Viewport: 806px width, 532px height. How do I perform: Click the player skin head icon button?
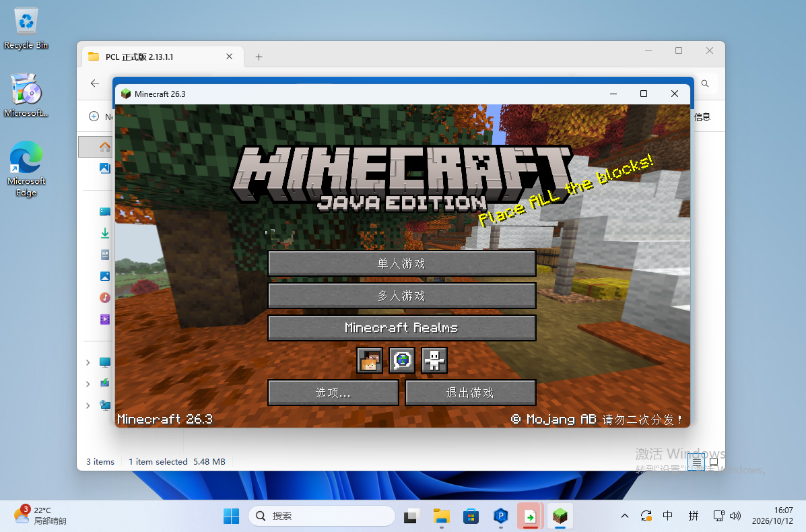coord(370,360)
